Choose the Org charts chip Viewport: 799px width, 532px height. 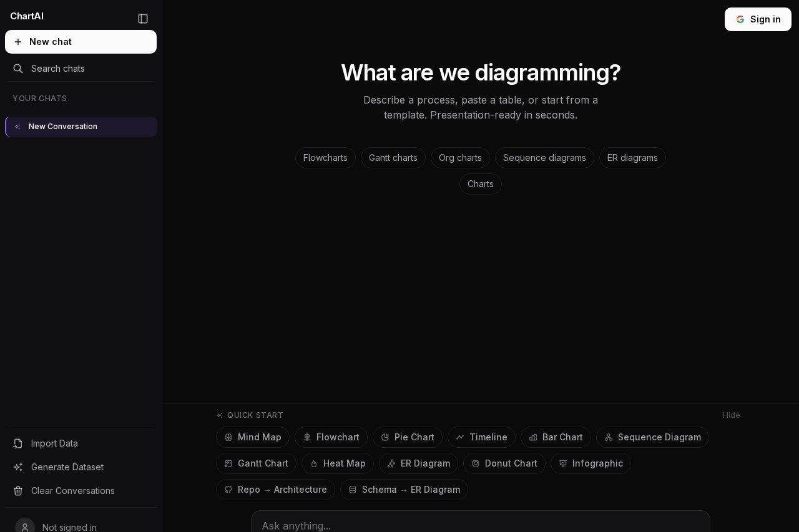[x=460, y=158]
